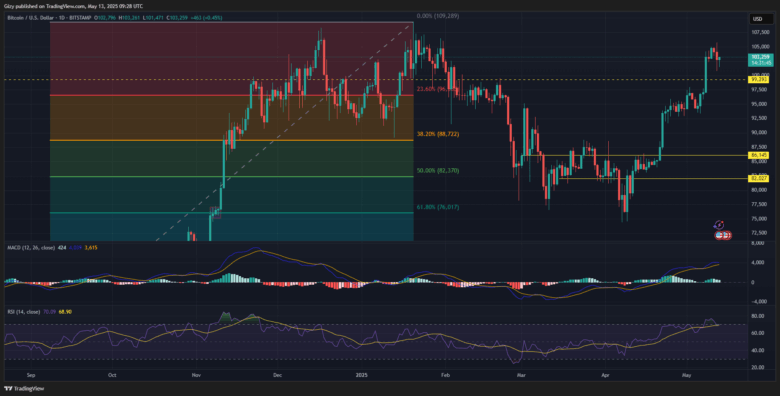Click the Feb label on the time axis
780x396 pixels.
(445, 376)
